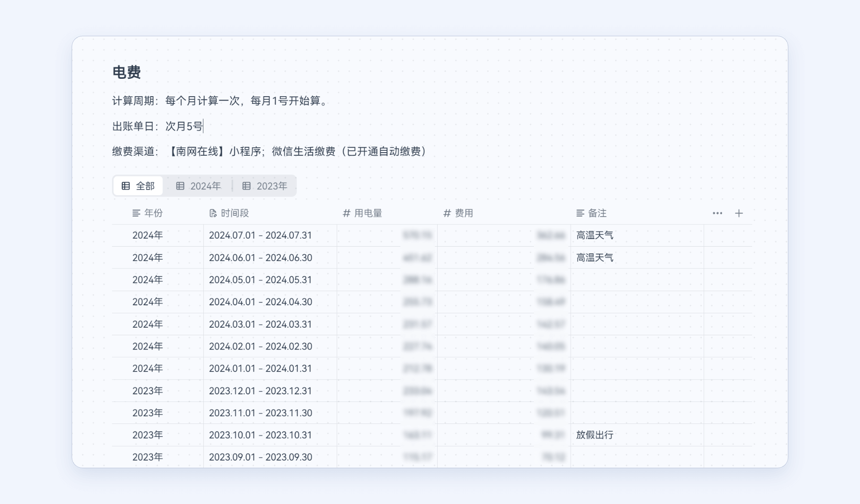Add a new column with plus icon
The height and width of the screenshot is (504, 860).
point(739,213)
